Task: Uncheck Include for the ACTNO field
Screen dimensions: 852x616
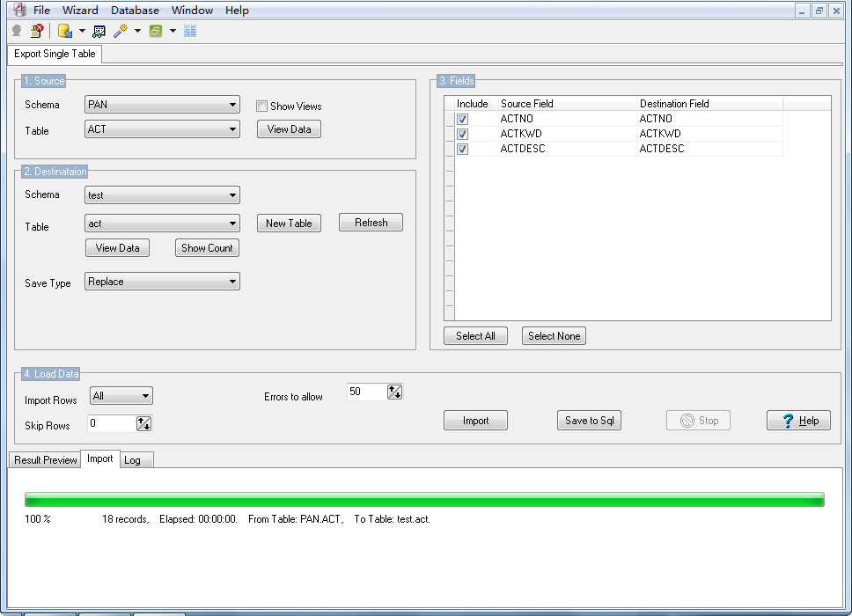Action: 462,119
